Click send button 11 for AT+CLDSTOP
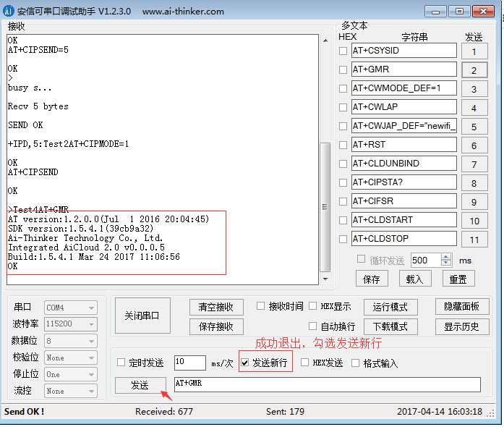 (x=474, y=240)
